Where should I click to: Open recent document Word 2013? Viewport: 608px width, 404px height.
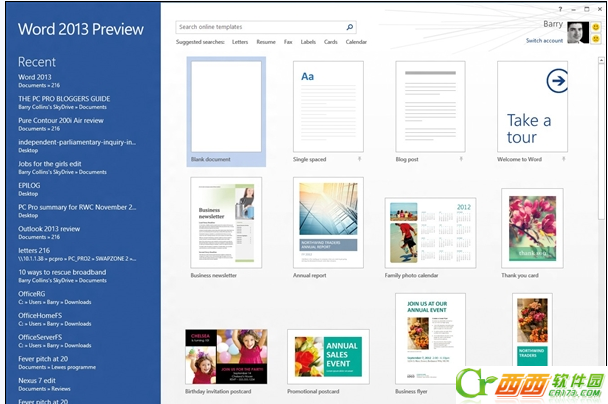(x=39, y=81)
